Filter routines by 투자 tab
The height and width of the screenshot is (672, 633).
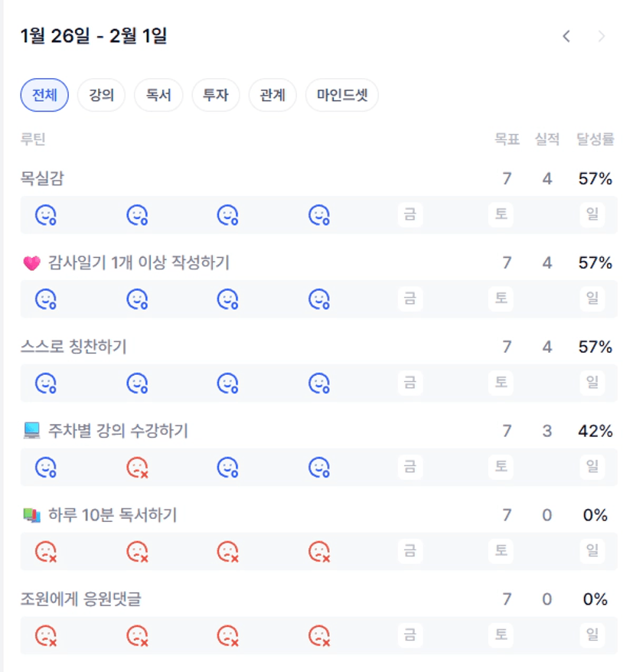215,96
